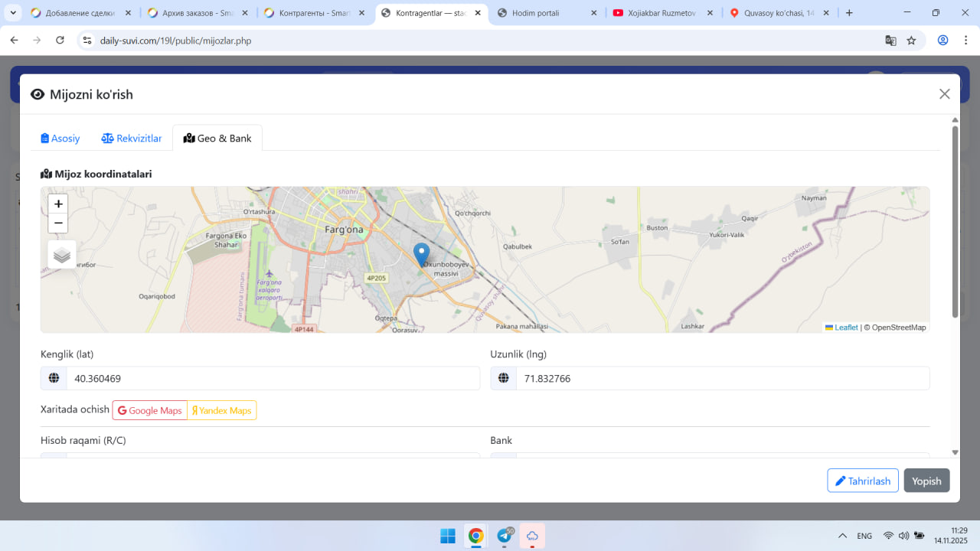Open Telegram from the taskbar

(505, 536)
